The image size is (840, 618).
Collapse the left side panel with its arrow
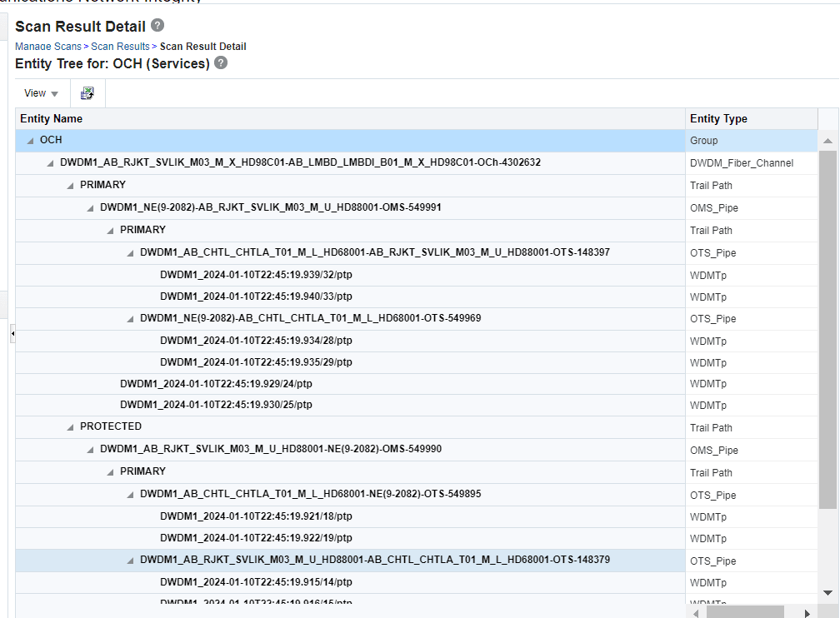[x=12, y=333]
